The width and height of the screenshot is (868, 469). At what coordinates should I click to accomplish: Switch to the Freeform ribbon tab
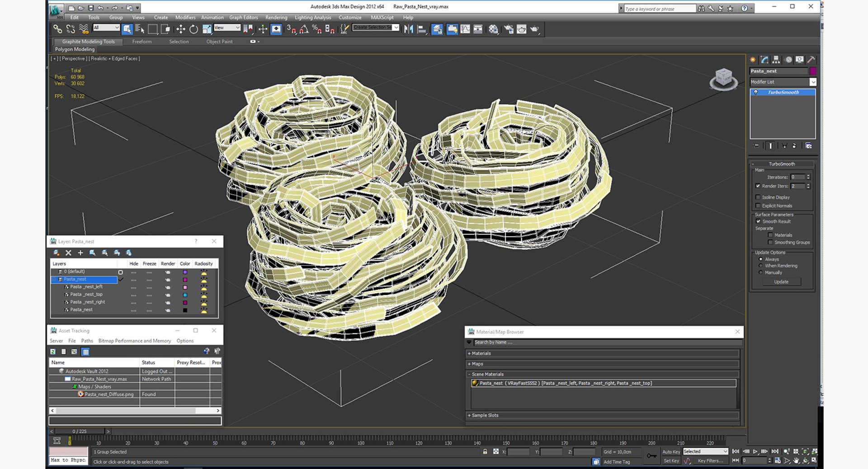click(142, 42)
